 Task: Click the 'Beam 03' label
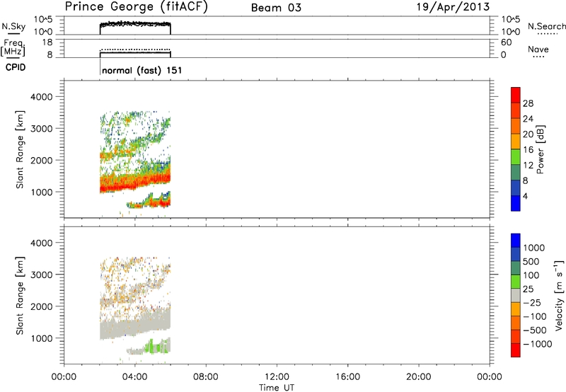click(276, 8)
